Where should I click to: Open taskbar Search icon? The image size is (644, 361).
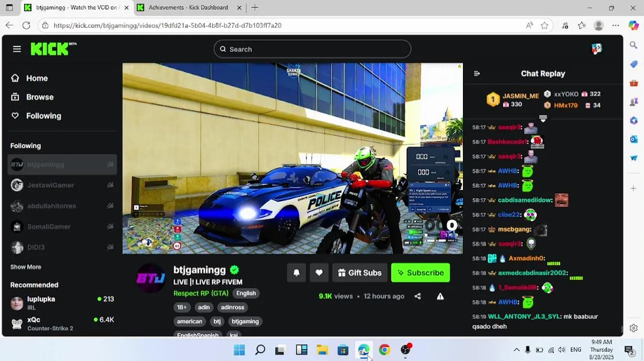260,349
